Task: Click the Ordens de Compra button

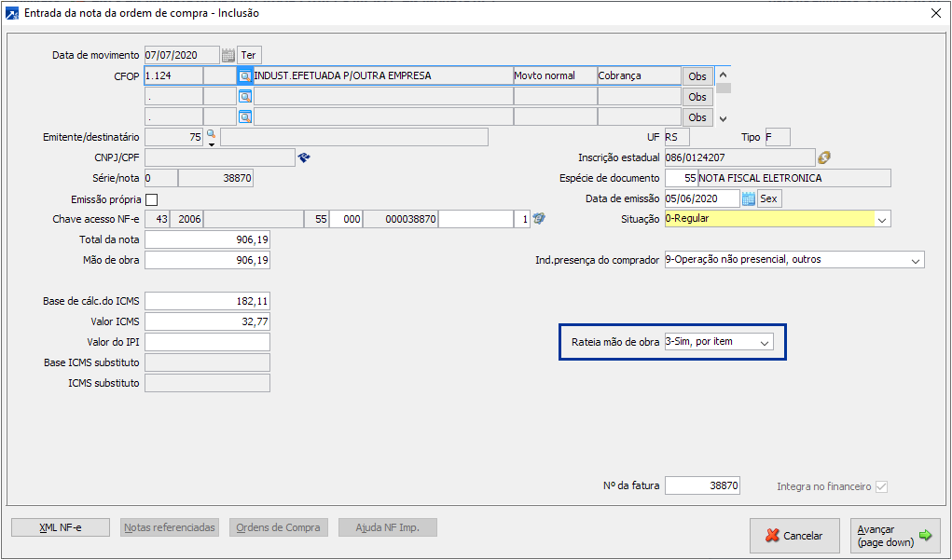Action: coord(278,527)
